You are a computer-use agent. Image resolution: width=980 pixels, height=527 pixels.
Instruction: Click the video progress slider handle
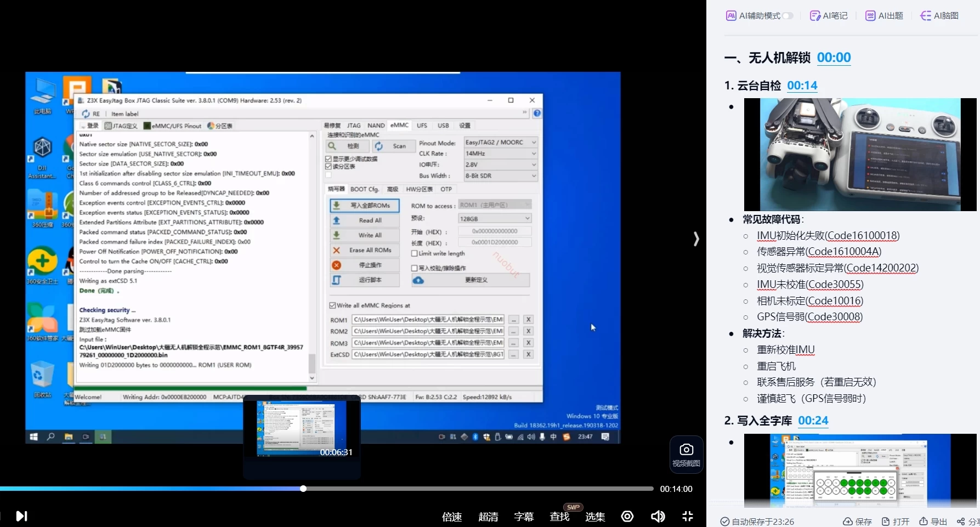coord(303,489)
